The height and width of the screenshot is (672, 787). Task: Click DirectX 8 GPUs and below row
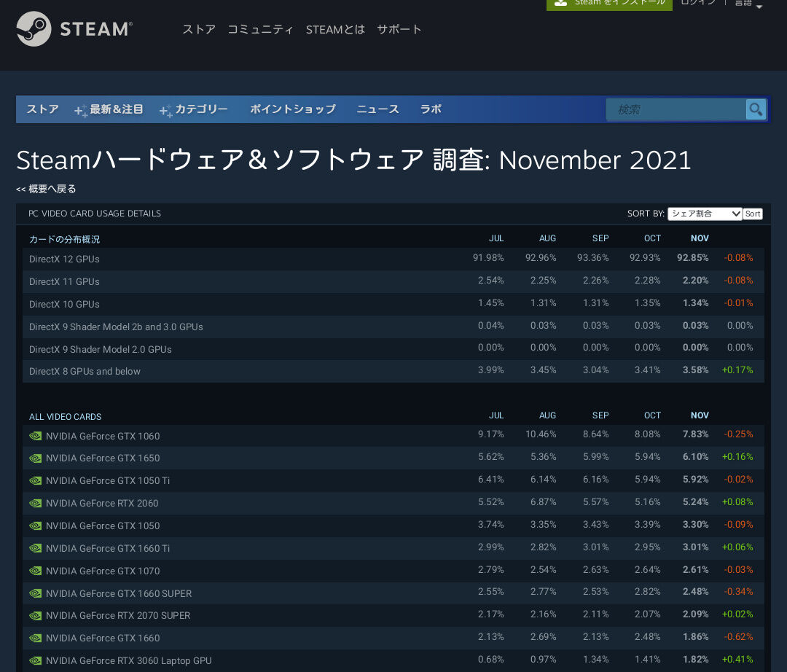(x=393, y=372)
